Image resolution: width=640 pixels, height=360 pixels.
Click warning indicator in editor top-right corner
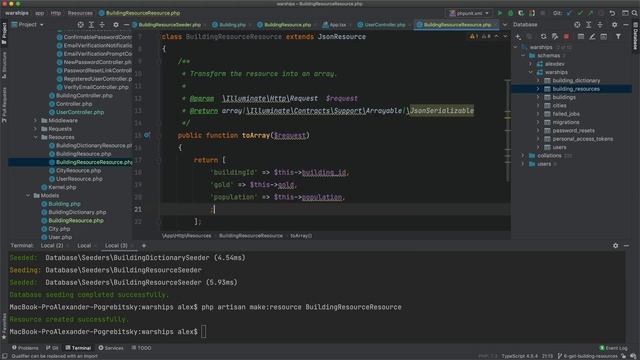click(474, 37)
